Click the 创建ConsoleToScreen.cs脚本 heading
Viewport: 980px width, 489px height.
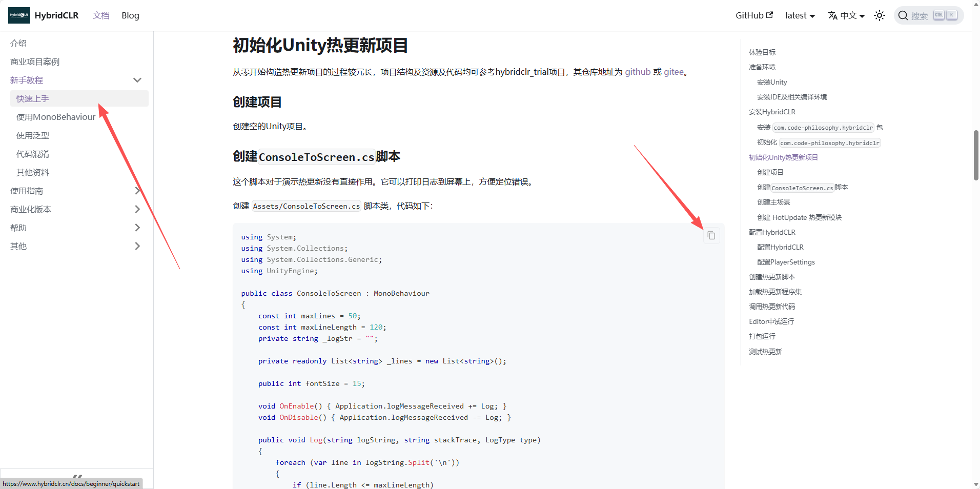[316, 156]
